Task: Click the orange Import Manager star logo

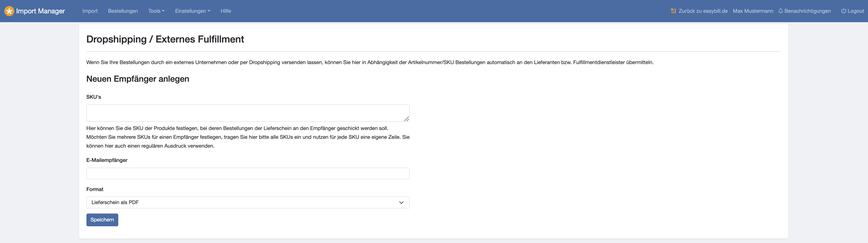Action: 9,11
